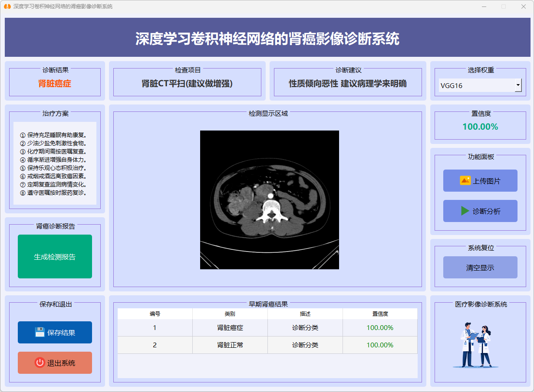Image resolution: width=534 pixels, height=392 pixels.
Task: Click the red power icon
Action: [x=40, y=363]
